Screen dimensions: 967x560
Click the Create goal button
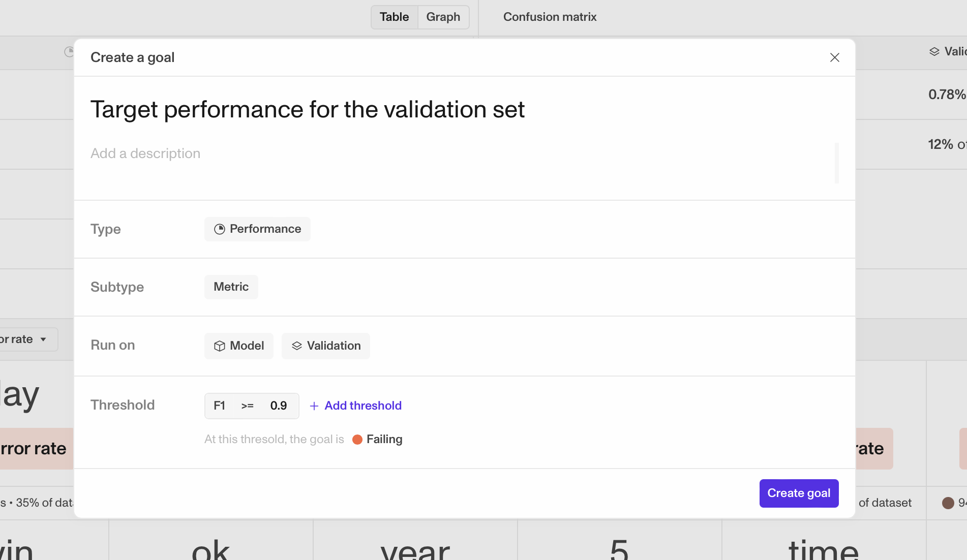799,493
